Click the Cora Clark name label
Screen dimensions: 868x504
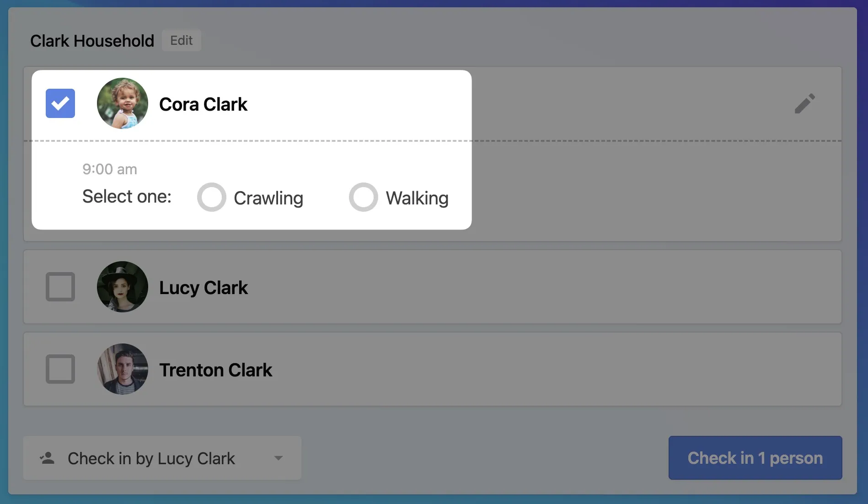tap(203, 104)
